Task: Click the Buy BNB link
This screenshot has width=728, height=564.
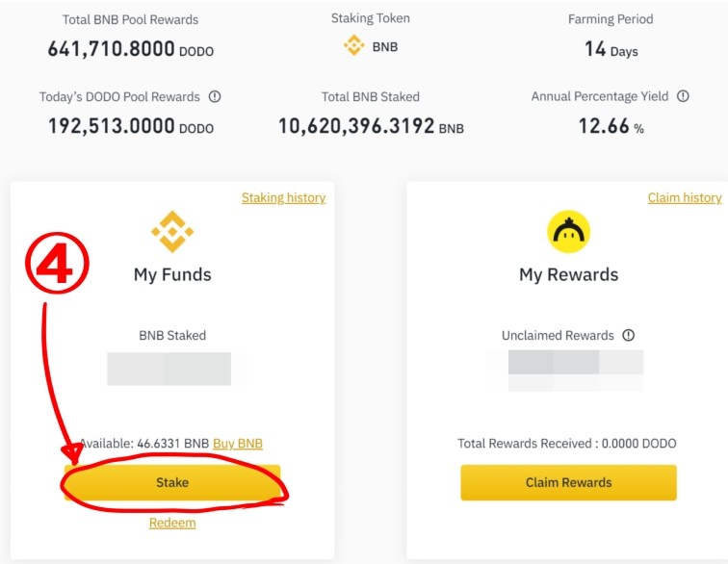Action: [238, 444]
